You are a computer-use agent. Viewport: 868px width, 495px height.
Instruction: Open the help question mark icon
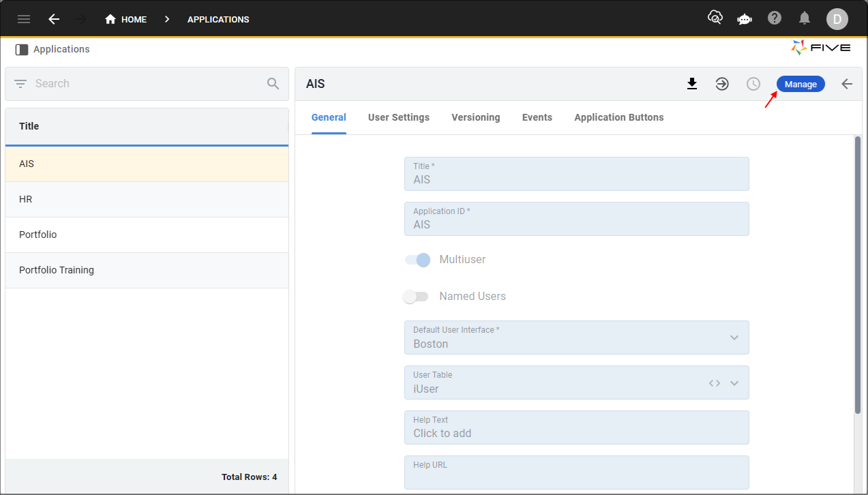click(775, 18)
